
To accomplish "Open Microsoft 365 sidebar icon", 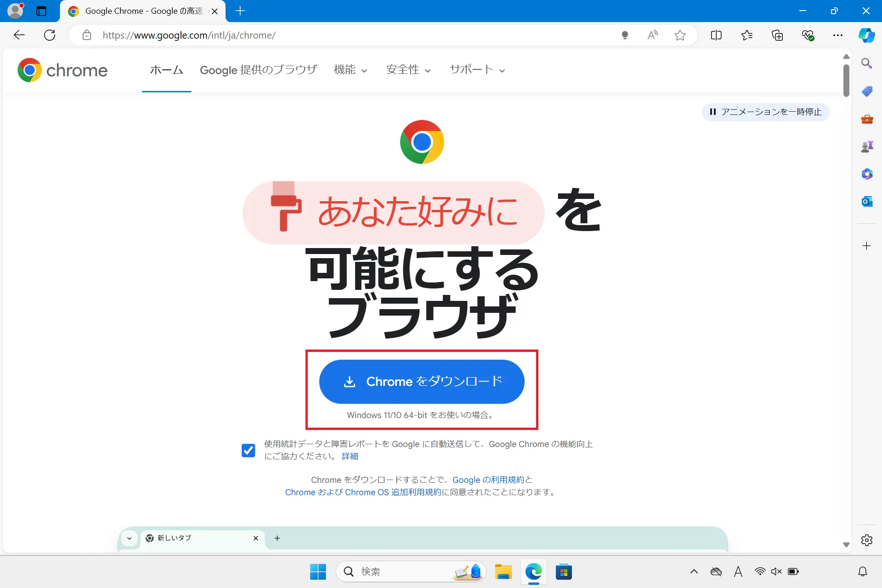I will coord(867,174).
